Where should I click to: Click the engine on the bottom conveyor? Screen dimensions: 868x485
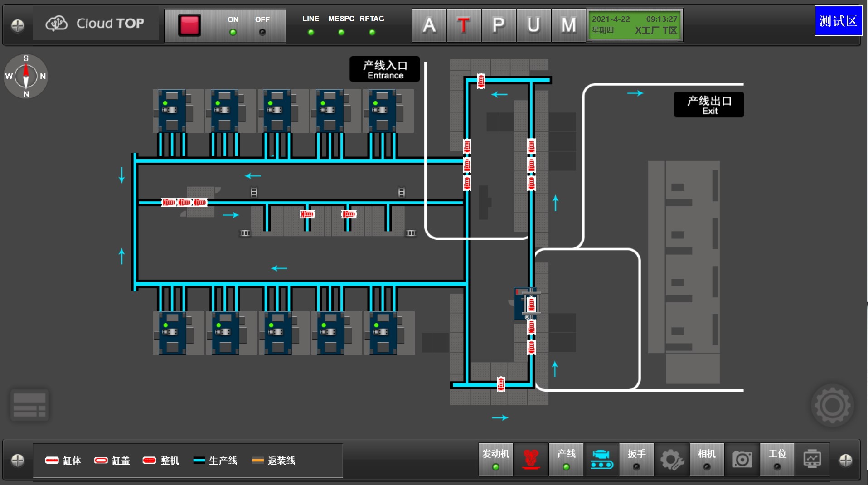click(x=501, y=384)
